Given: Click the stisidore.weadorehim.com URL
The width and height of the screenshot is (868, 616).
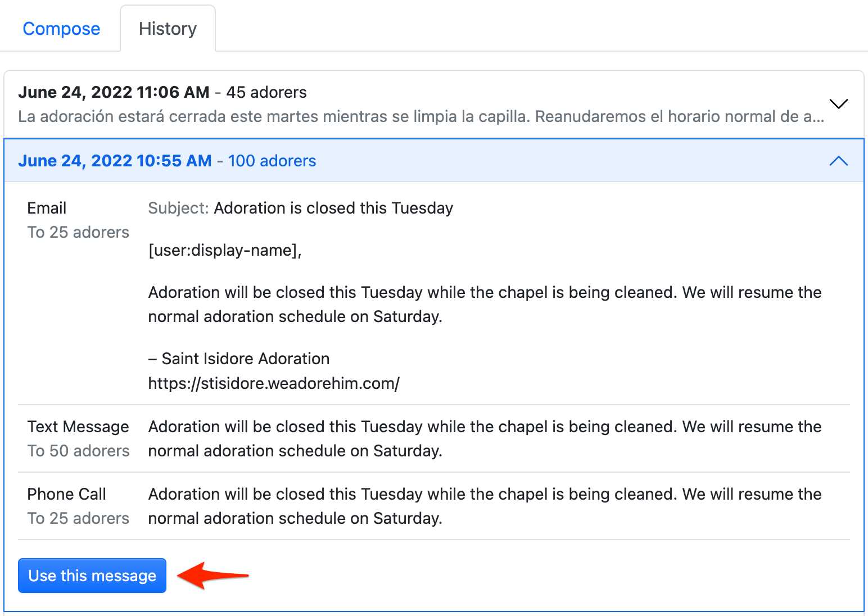Looking at the screenshot, I should [x=274, y=383].
